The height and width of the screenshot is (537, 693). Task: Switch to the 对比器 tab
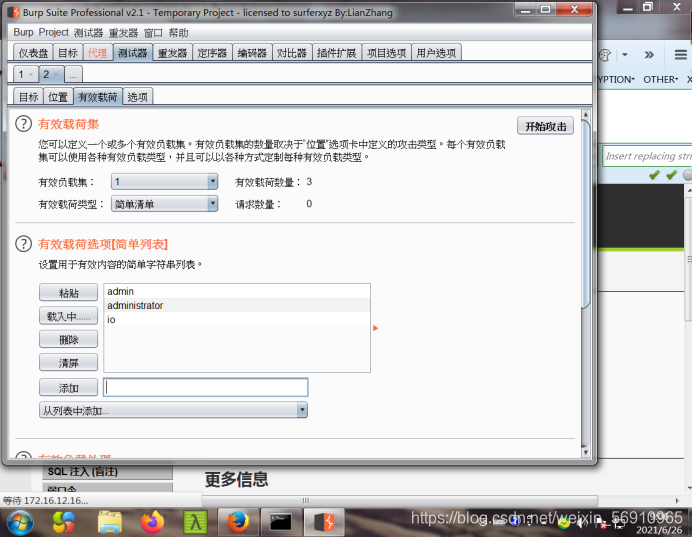click(x=292, y=53)
